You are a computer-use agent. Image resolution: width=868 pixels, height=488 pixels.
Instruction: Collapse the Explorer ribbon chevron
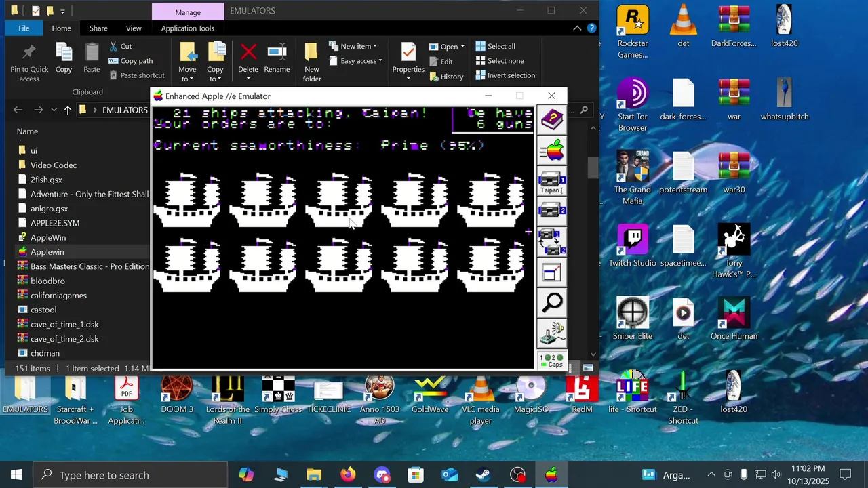click(x=577, y=28)
